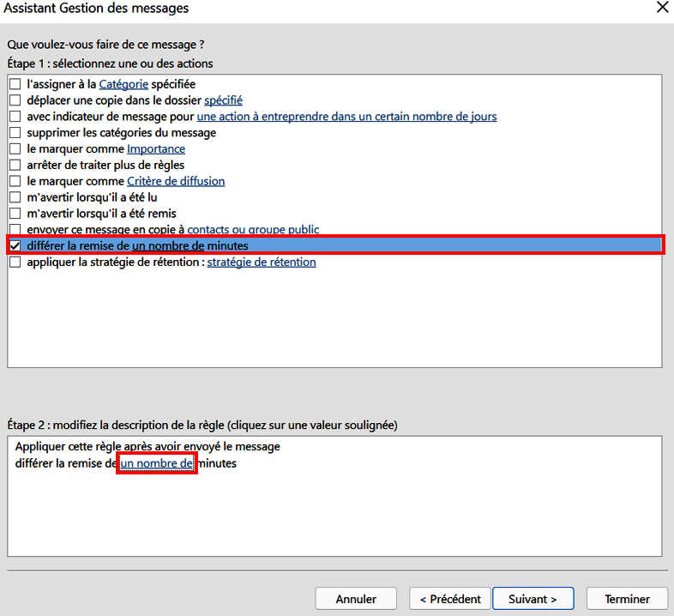Go back with the Précédent button
The image size is (674, 616).
tap(450, 599)
